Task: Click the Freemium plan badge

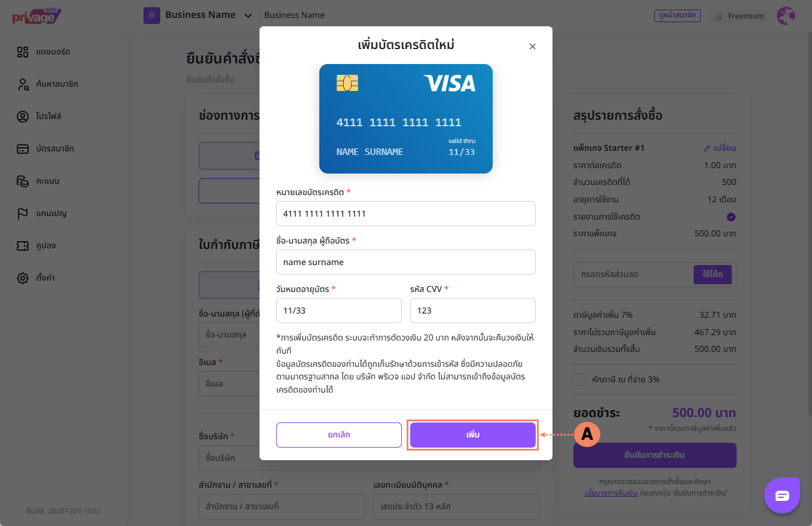Action: (x=739, y=16)
